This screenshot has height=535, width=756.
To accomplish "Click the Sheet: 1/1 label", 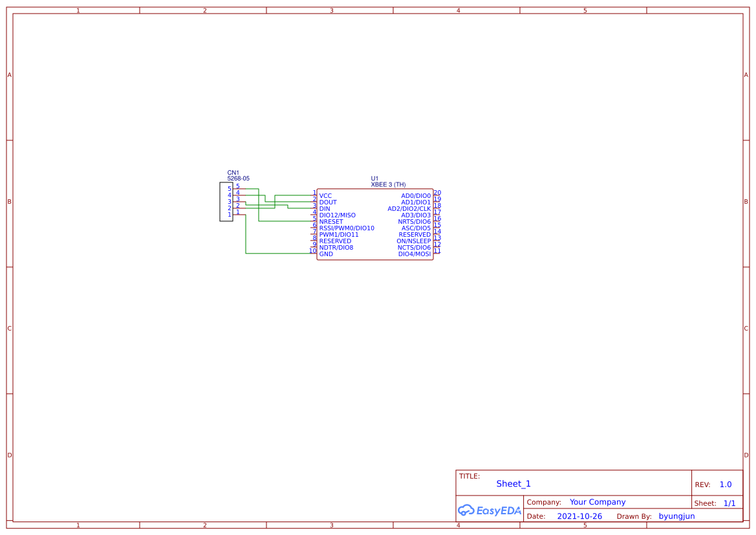I will pos(718,503).
